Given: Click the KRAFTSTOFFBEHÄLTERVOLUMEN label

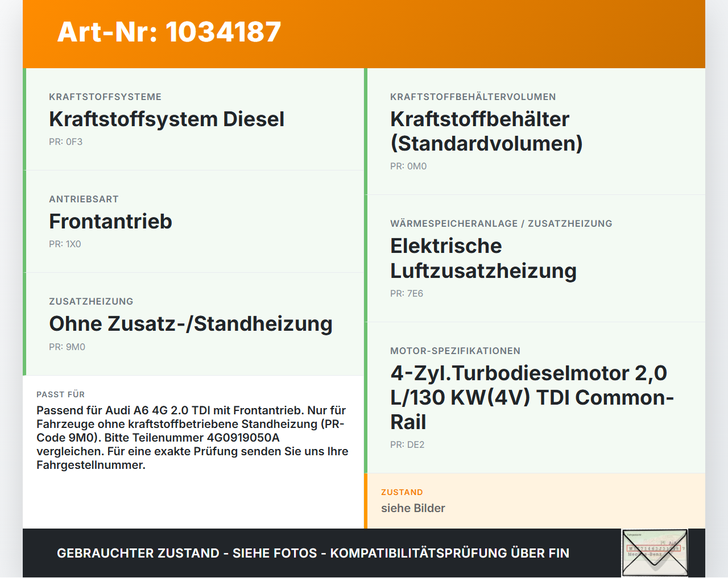Looking at the screenshot, I should click(473, 97).
